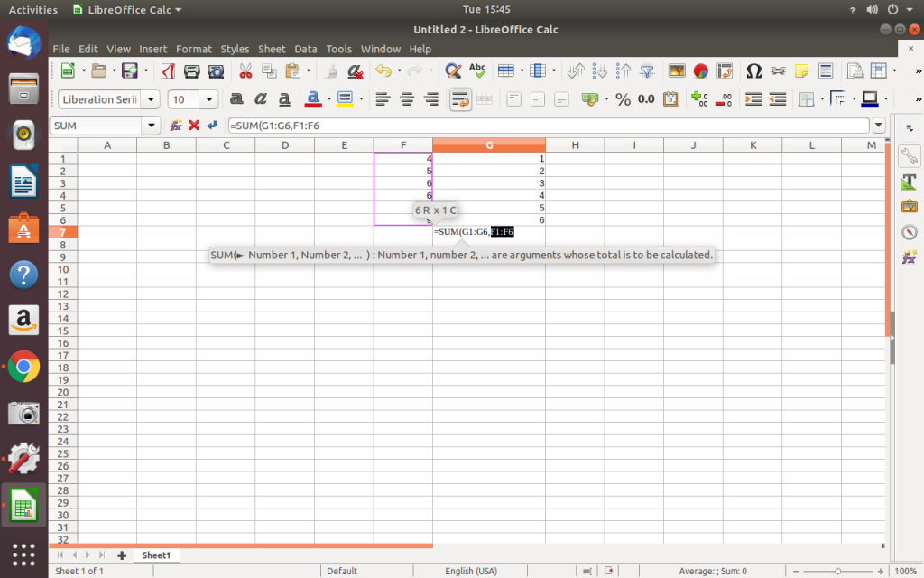
Task: Click the add new sheet button
Action: [122, 555]
